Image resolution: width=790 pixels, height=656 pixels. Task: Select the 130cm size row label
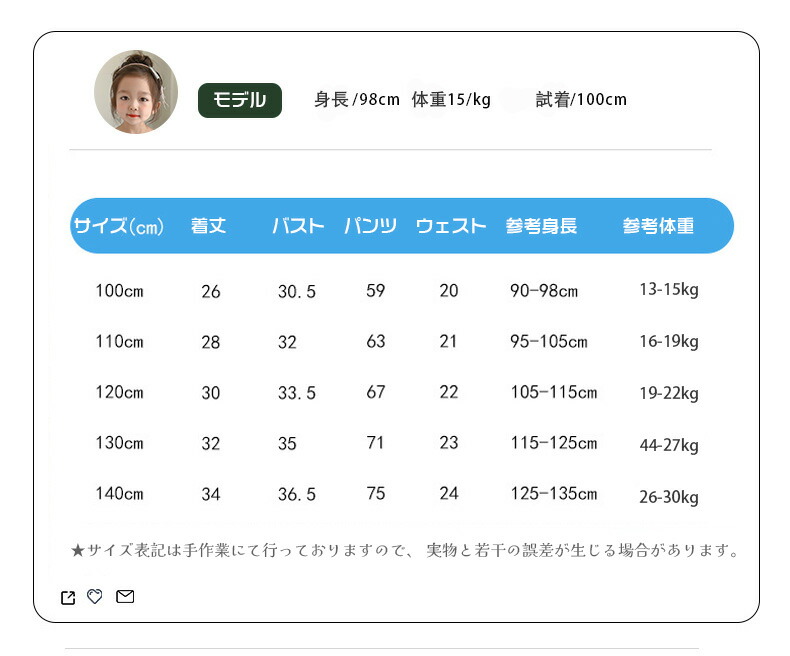pos(119,443)
